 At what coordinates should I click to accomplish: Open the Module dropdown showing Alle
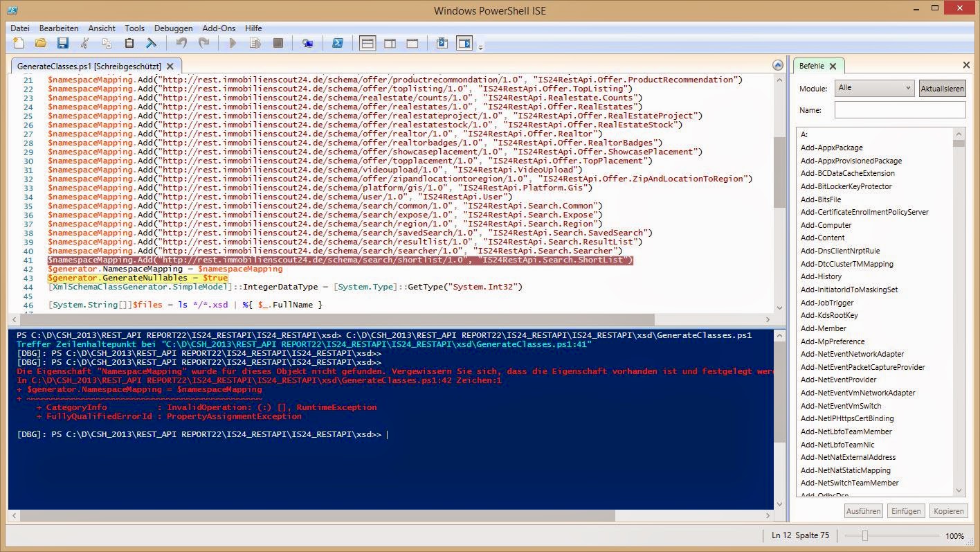(875, 89)
